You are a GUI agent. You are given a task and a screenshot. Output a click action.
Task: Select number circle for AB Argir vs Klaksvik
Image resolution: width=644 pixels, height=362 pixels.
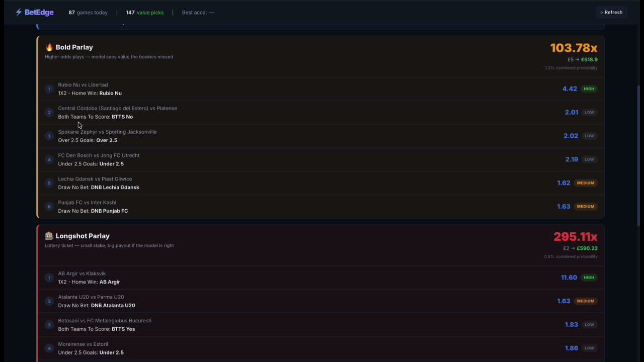coord(49,278)
